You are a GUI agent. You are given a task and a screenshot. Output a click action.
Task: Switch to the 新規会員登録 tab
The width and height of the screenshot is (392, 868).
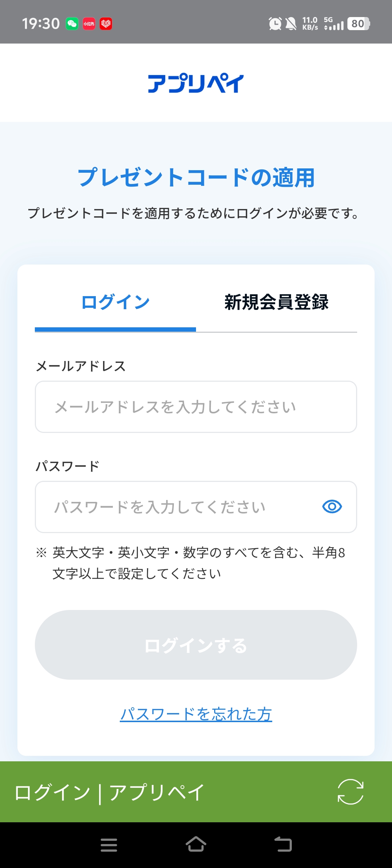[276, 302]
